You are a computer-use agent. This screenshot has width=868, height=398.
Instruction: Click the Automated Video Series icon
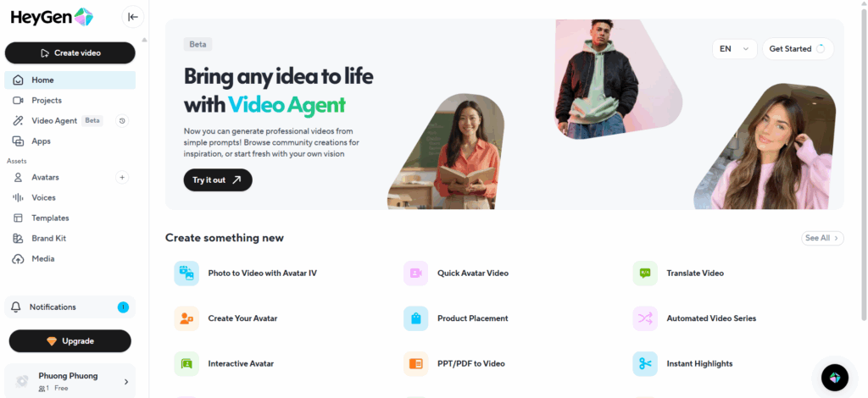(x=645, y=318)
